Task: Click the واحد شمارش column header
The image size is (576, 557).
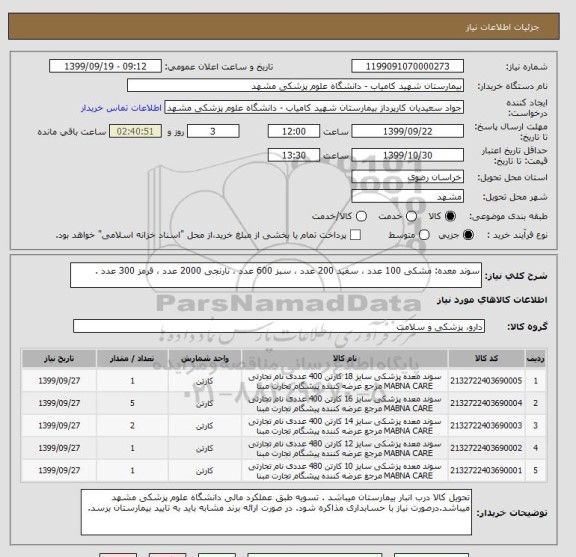Action: 205,359
